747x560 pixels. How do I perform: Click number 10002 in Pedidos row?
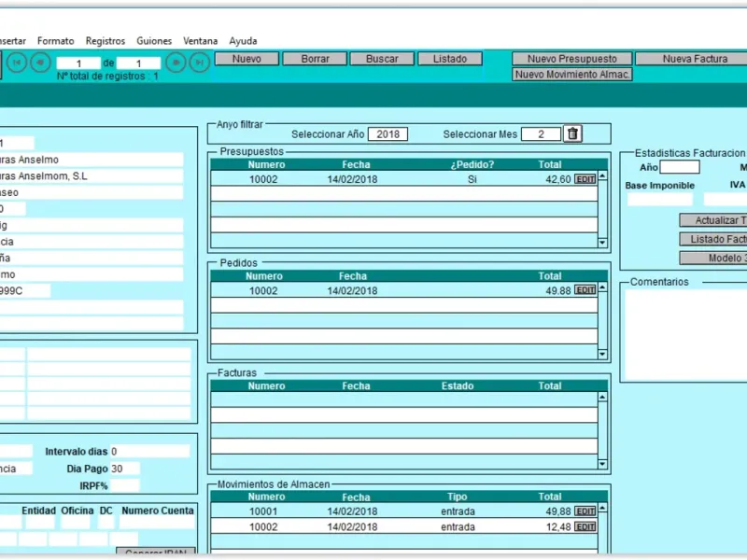point(263,291)
